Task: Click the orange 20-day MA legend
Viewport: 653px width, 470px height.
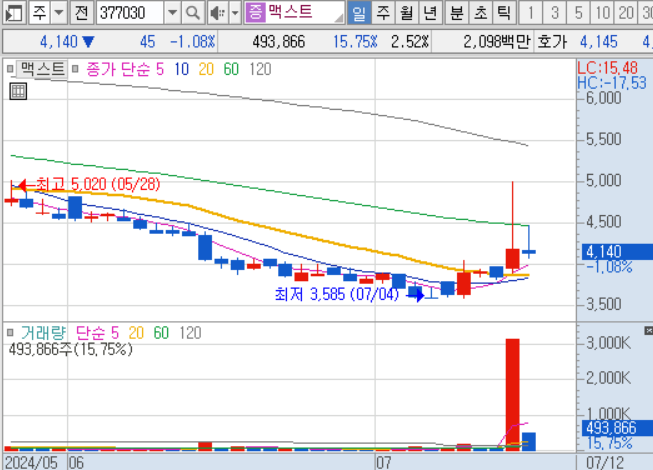Action: 206,69
